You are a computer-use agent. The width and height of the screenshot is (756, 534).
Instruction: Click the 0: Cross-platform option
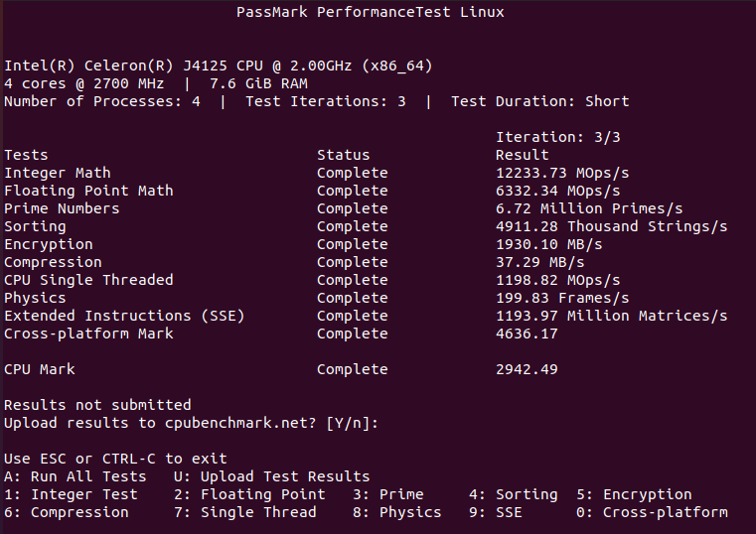tap(652, 512)
